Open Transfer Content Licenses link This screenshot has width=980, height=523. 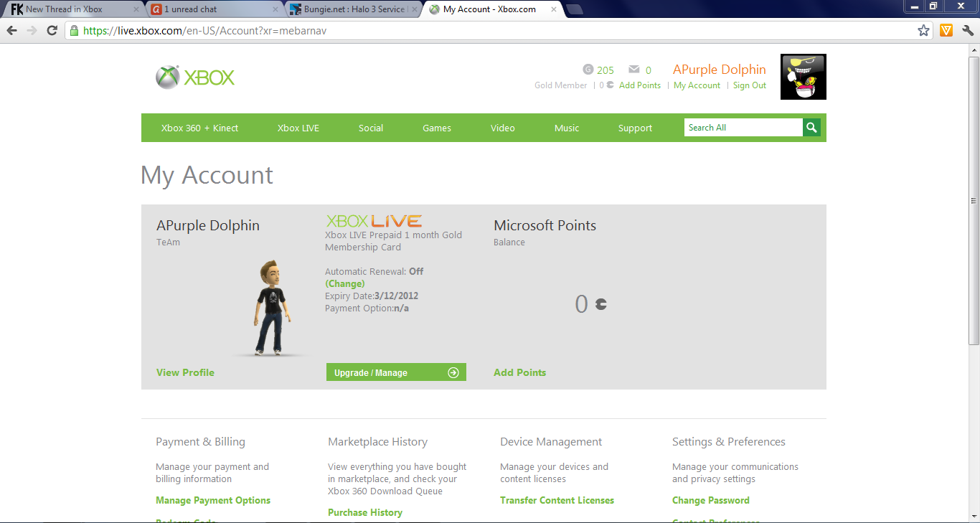point(557,500)
